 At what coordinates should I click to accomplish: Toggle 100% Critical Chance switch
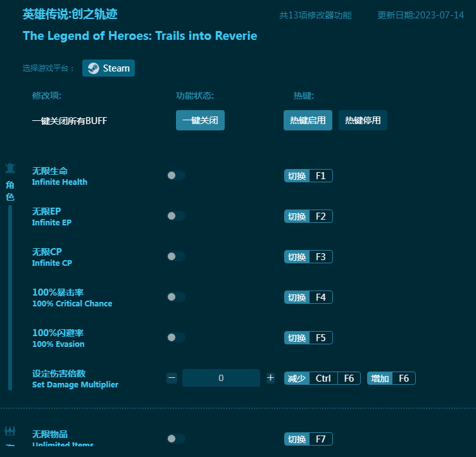176,297
